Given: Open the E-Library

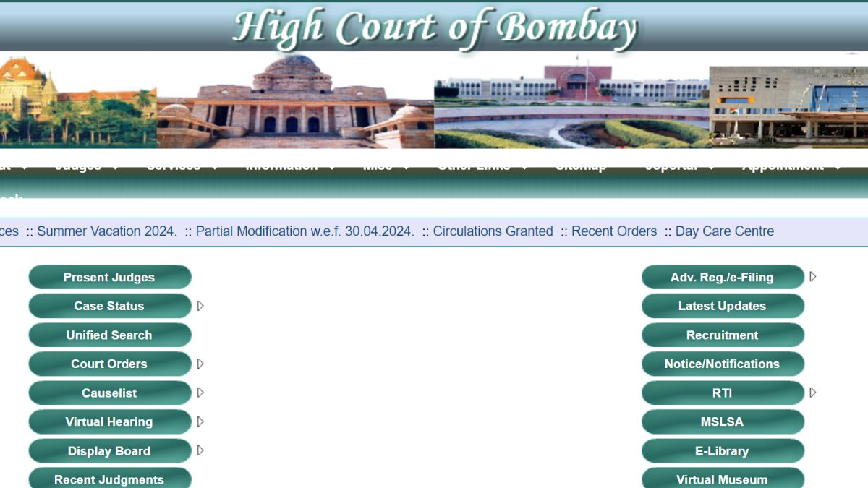Looking at the screenshot, I should tap(723, 450).
